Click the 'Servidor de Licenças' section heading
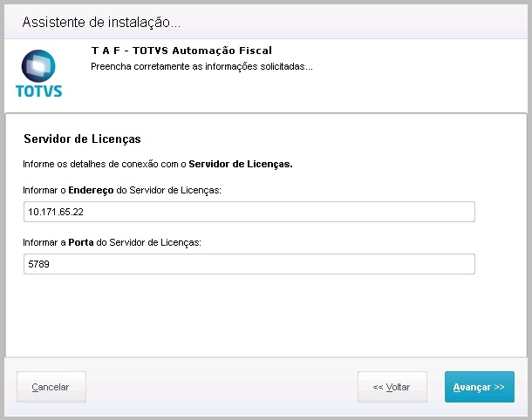532x420 pixels. coord(82,139)
